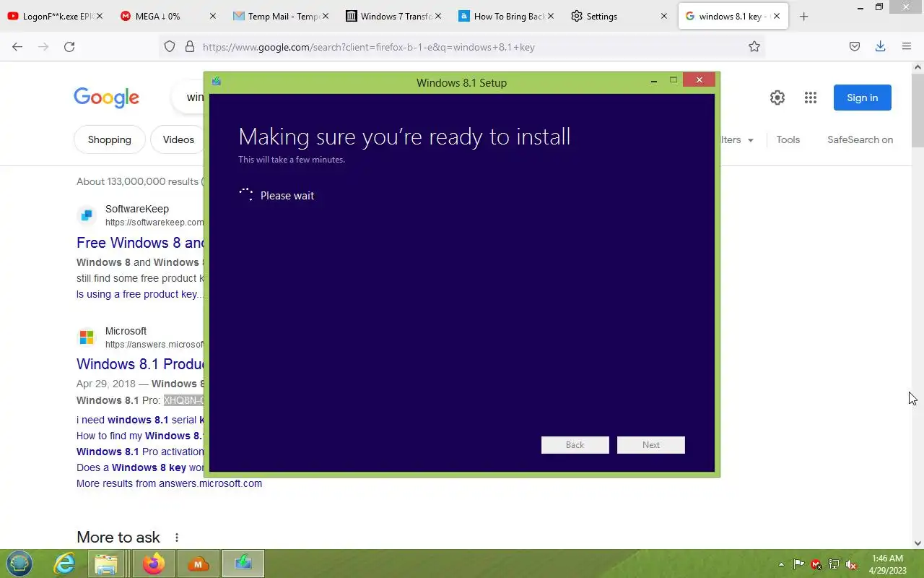Click the network tray icon
Screen dimensions: 924x578
(x=834, y=564)
